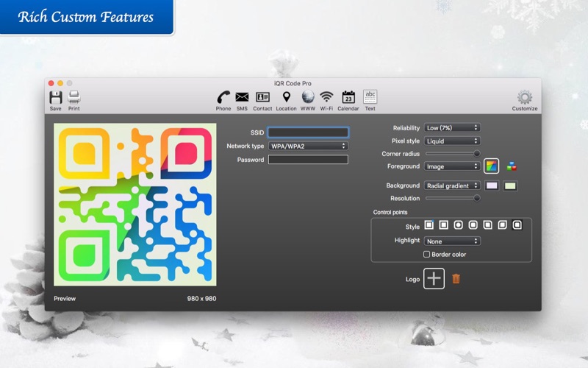Open the Foreground dropdown
Viewport: 588px width, 368px height.
click(452, 166)
